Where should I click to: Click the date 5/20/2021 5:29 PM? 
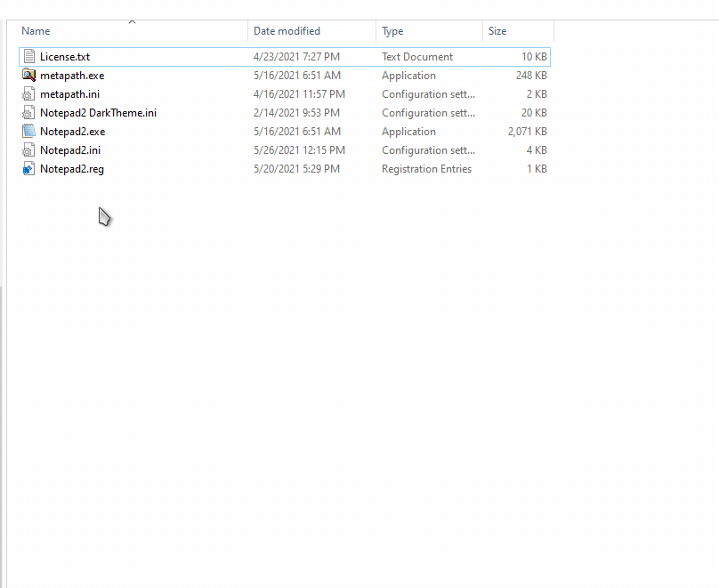tap(296, 169)
